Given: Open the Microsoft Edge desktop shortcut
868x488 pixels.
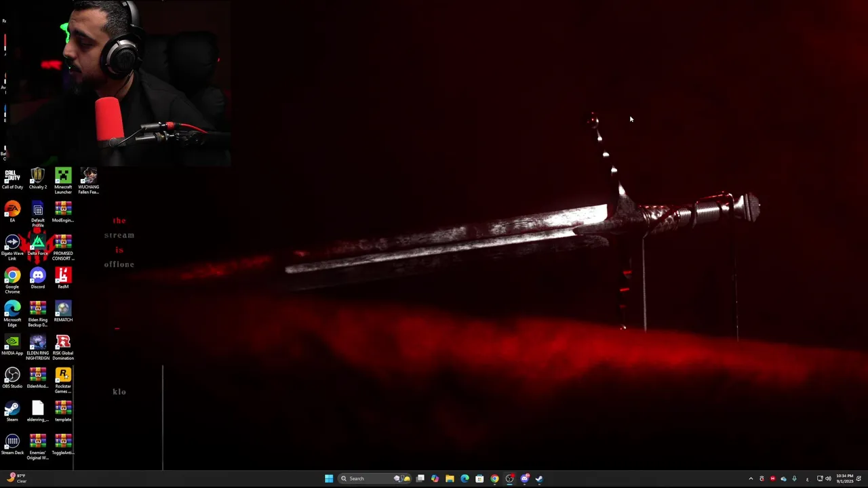Looking at the screenshot, I should 12,314.
